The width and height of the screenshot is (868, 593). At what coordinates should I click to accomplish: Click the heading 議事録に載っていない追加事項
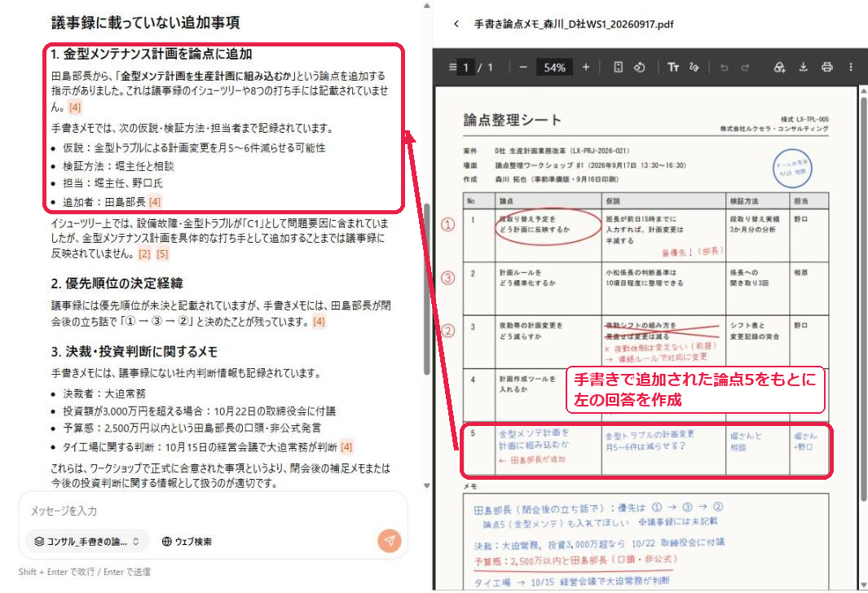(x=146, y=23)
